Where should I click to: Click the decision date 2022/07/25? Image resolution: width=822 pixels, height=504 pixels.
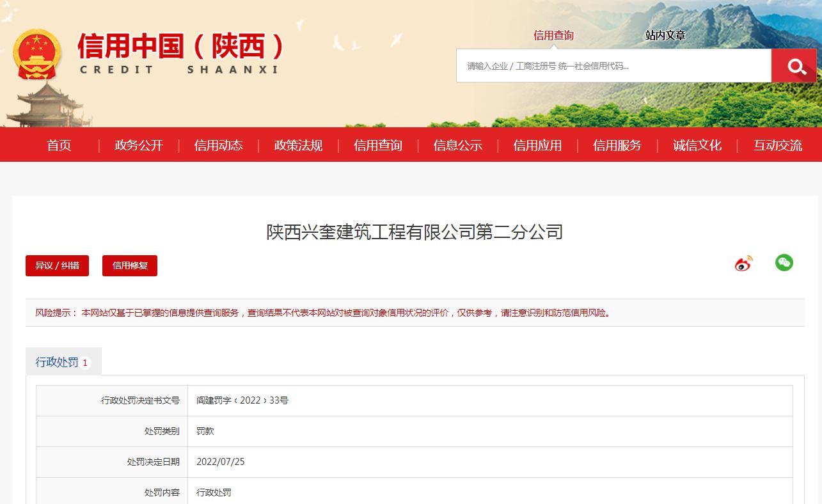pyautogui.click(x=220, y=462)
